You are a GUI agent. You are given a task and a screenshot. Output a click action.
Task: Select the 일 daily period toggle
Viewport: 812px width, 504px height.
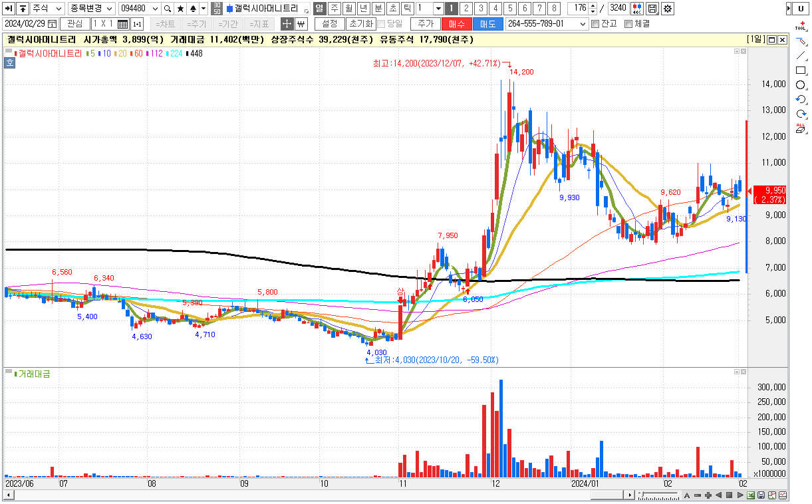pos(319,9)
